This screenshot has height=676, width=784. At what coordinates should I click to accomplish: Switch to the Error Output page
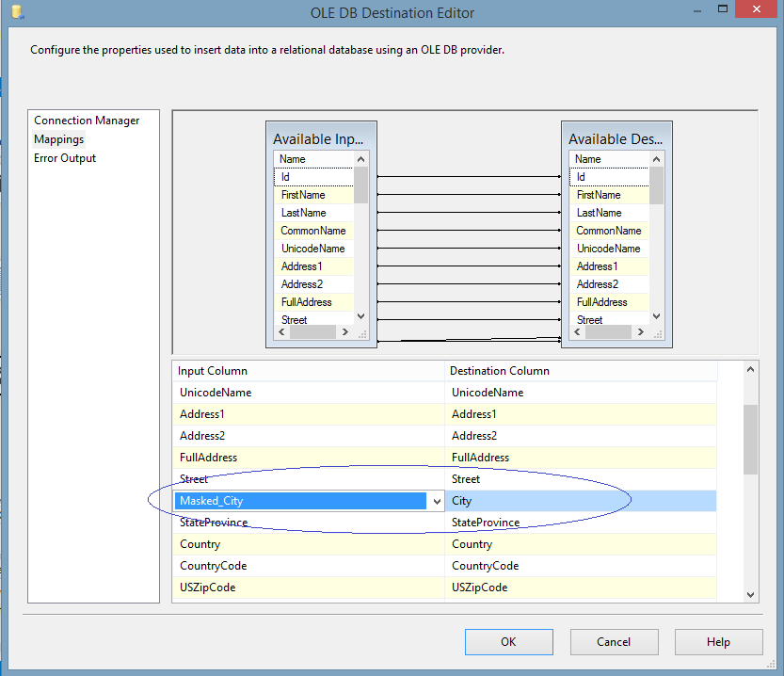[x=65, y=158]
